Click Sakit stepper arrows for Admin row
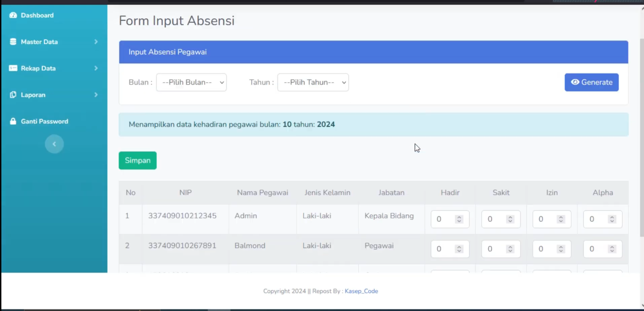This screenshot has width=644, height=311. coord(510,219)
